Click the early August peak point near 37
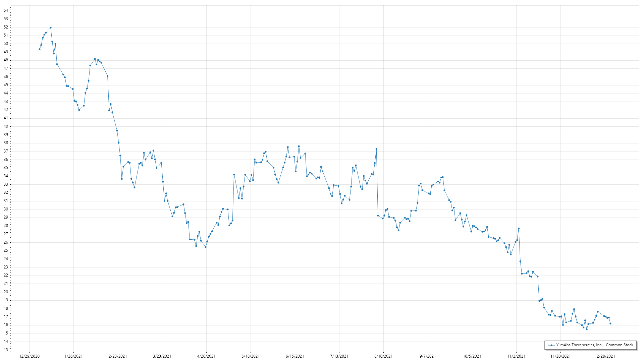Screen dimensions: 644x362 376,149
